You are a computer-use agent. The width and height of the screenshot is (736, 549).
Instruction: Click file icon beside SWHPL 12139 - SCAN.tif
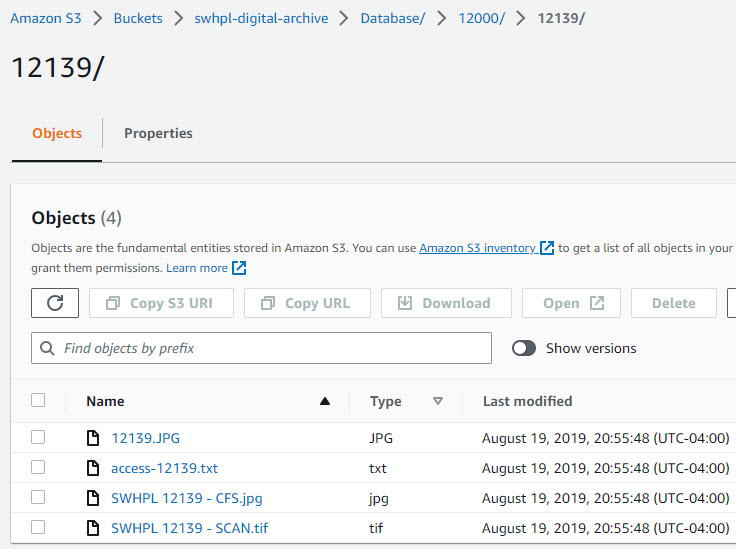click(93, 528)
